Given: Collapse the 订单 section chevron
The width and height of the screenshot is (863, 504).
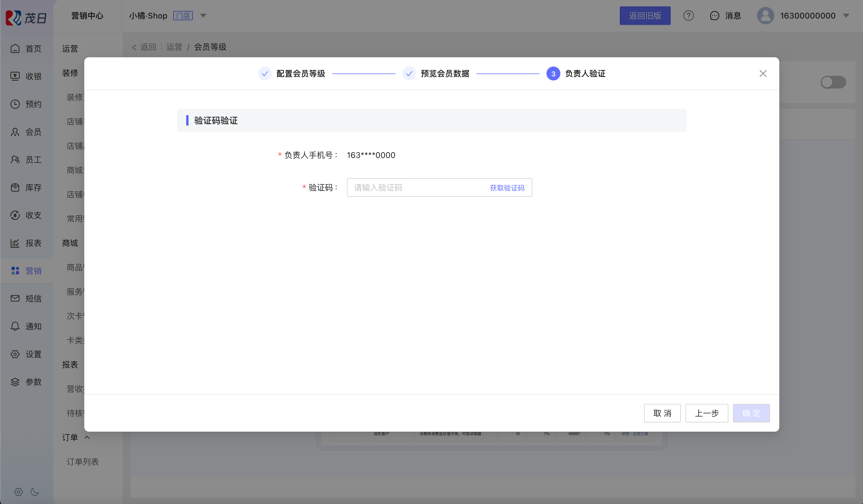Looking at the screenshot, I should coord(87,437).
